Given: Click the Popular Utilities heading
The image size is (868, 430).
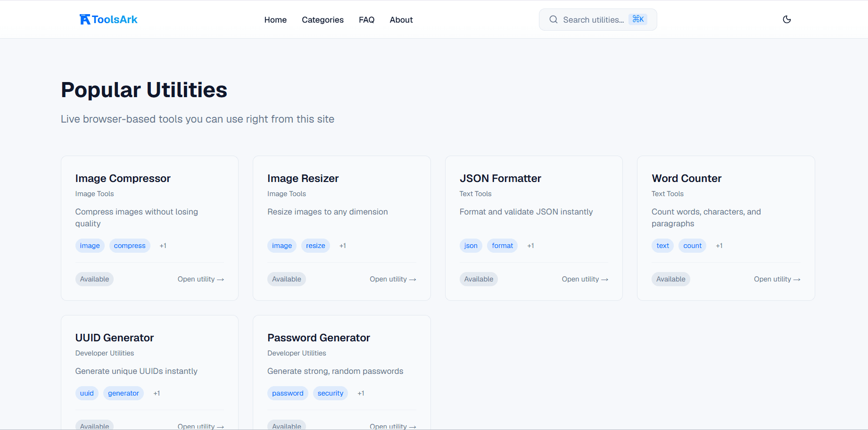Looking at the screenshot, I should point(144,90).
